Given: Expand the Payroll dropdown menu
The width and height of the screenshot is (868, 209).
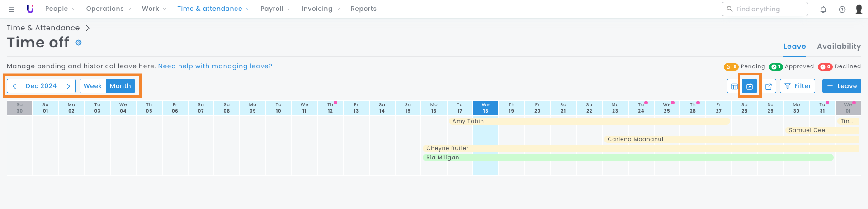Looking at the screenshot, I should coord(275,9).
